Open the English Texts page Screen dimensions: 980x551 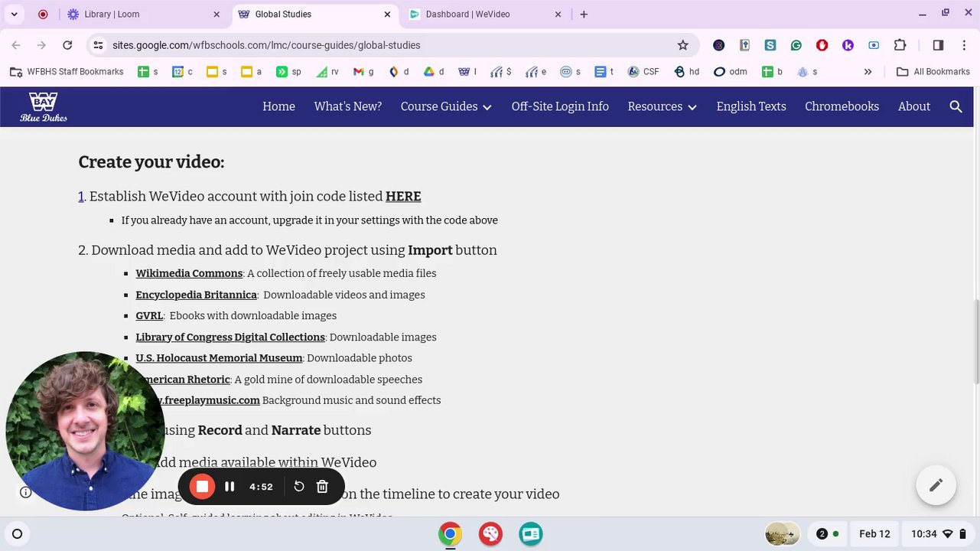pos(751,106)
